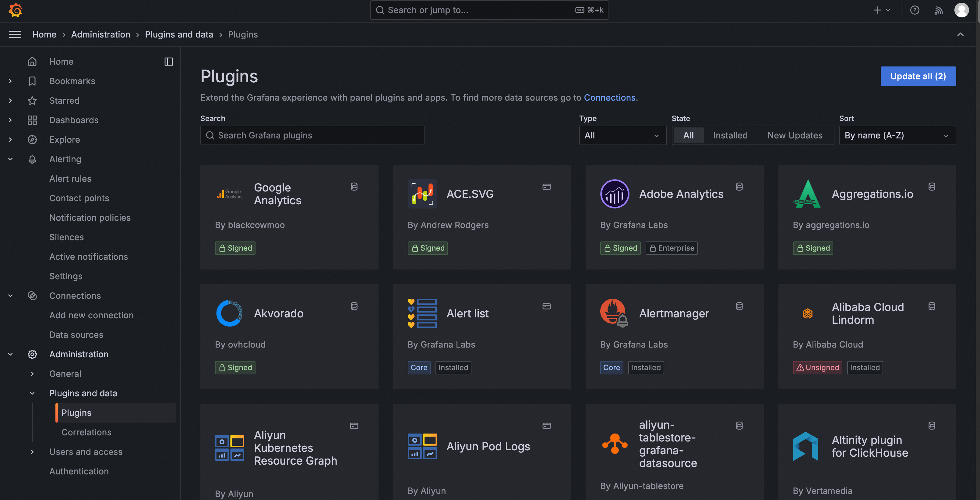
Task: Go to Data sources in sidebar
Action: coord(76,335)
